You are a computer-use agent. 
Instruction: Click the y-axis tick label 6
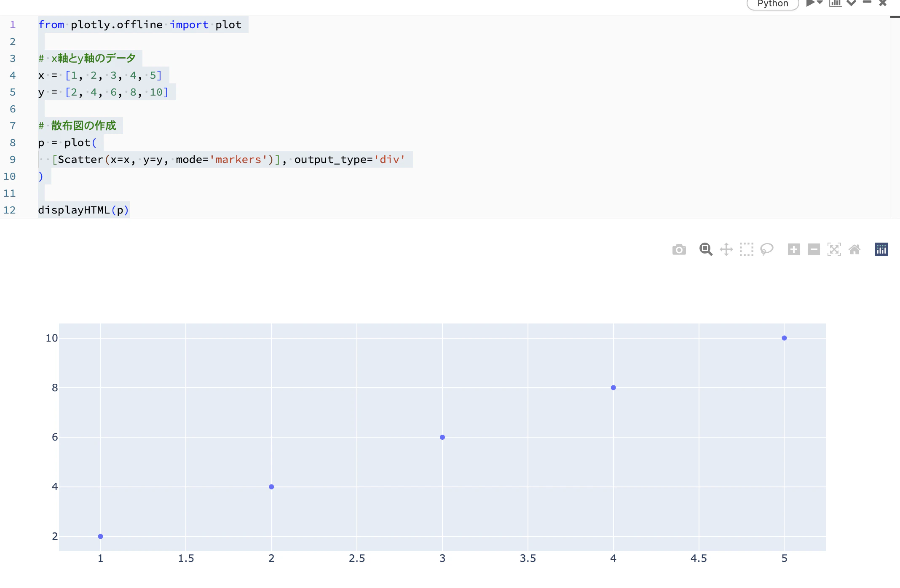click(x=55, y=437)
